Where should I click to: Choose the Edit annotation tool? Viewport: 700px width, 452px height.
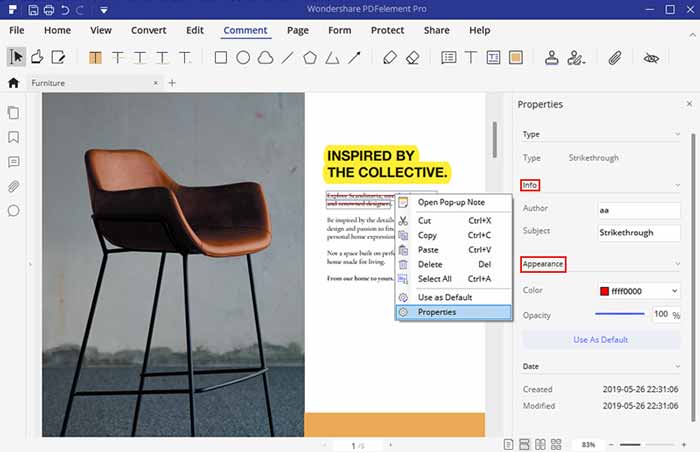[58, 57]
